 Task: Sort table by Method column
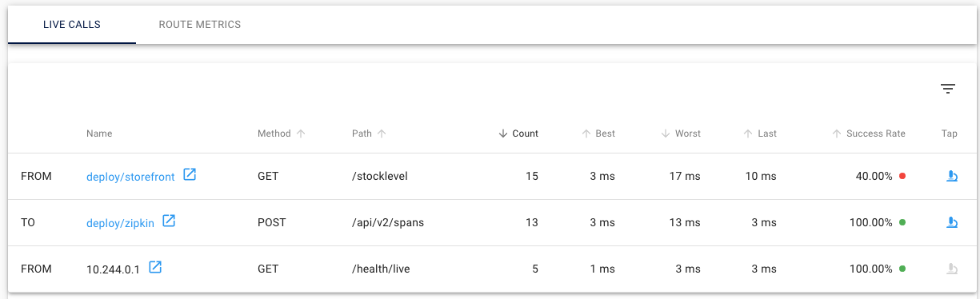click(281, 134)
